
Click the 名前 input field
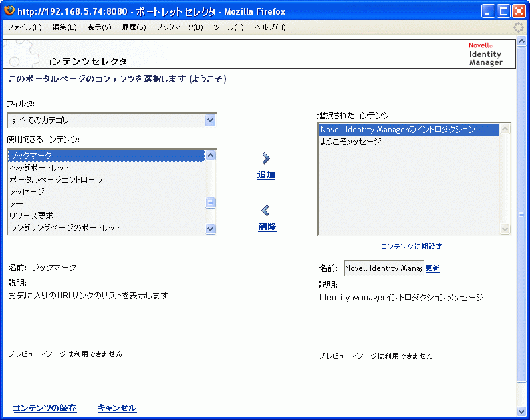coord(384,268)
